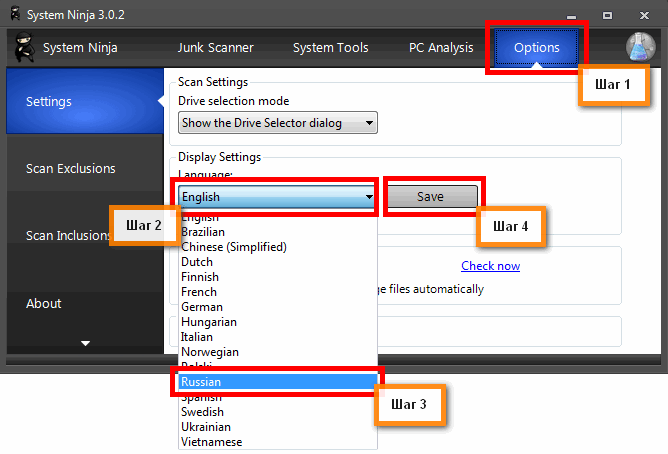668x454 pixels.
Task: Expand sidebar with the down arrow
Action: pos(85,343)
